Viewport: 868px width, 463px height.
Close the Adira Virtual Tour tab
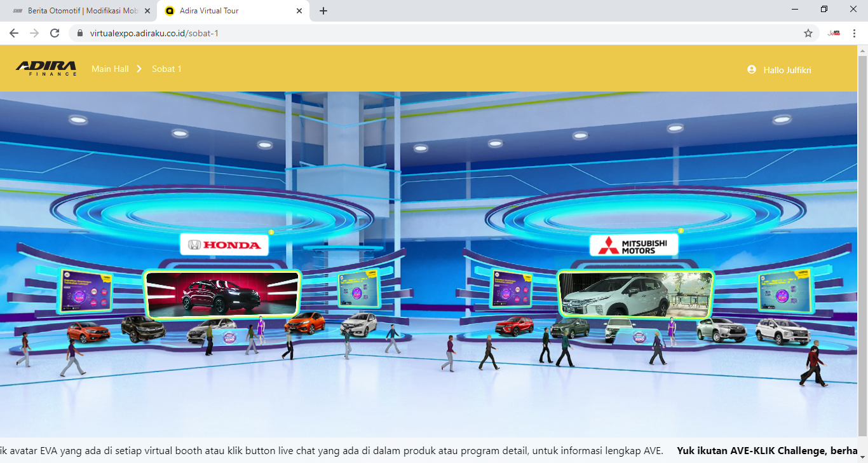tap(300, 11)
